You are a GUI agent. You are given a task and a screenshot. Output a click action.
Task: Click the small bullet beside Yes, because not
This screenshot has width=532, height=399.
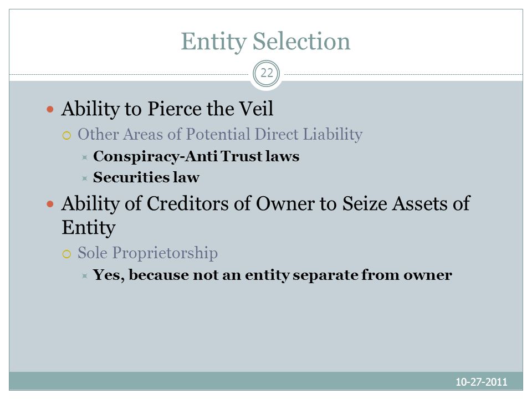[85, 276]
